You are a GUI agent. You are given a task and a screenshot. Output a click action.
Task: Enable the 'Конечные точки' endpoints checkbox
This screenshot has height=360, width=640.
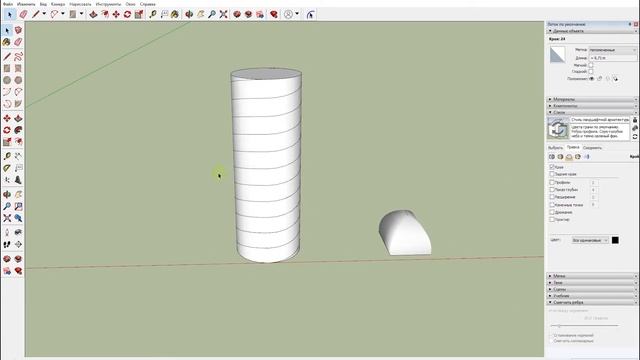click(x=552, y=205)
